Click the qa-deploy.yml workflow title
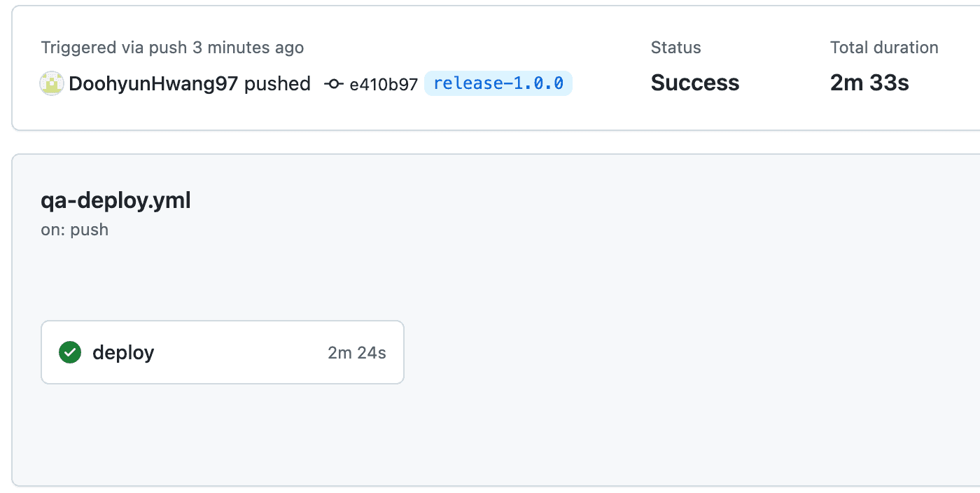The width and height of the screenshot is (980, 493). [x=115, y=201]
